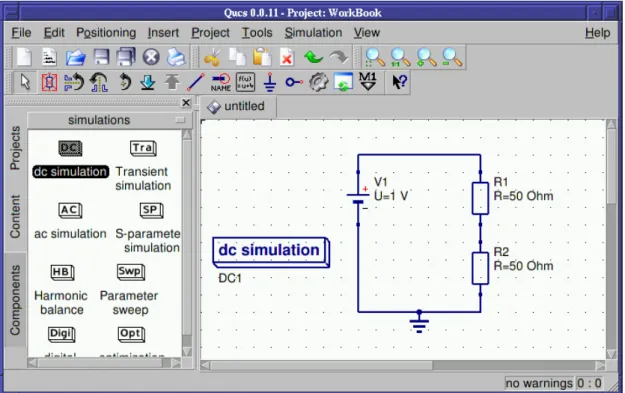Select resistor R1 in the schematic
The width and height of the screenshot is (625, 393).
[x=480, y=198]
